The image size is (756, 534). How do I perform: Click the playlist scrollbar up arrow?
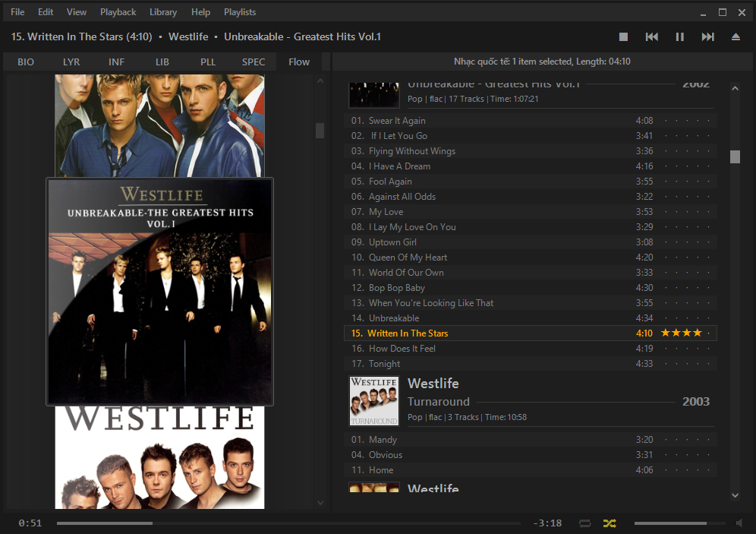click(735, 88)
